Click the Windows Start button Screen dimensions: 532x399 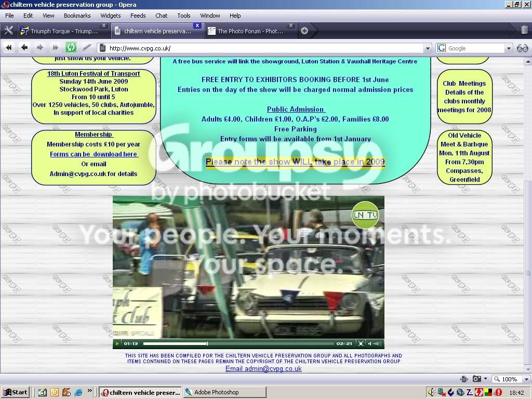tap(15, 393)
